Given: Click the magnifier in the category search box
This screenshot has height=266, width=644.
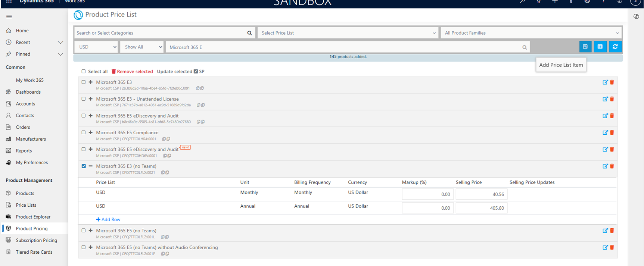Looking at the screenshot, I should tap(249, 33).
